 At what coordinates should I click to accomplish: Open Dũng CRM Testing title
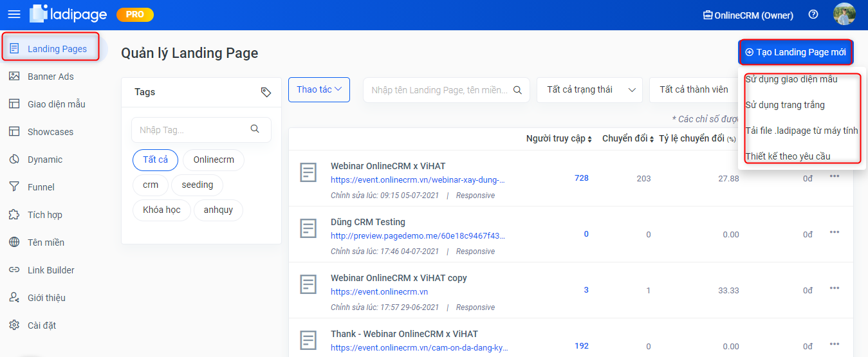coord(368,222)
